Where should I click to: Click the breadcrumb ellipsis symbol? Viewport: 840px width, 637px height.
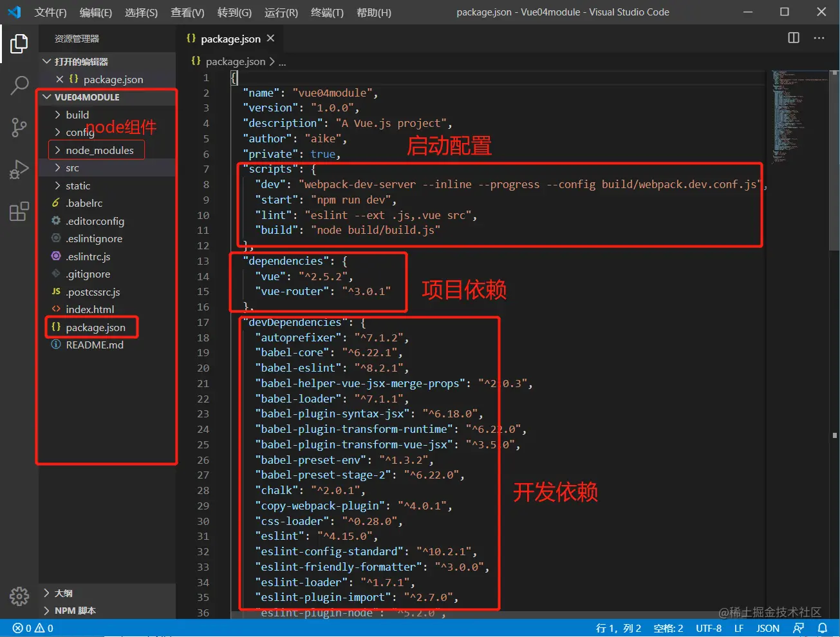tap(282, 62)
